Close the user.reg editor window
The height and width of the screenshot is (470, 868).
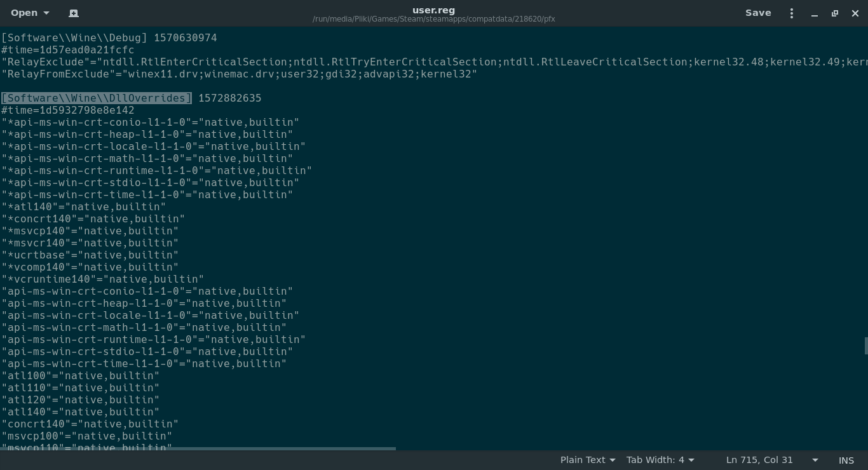click(855, 13)
